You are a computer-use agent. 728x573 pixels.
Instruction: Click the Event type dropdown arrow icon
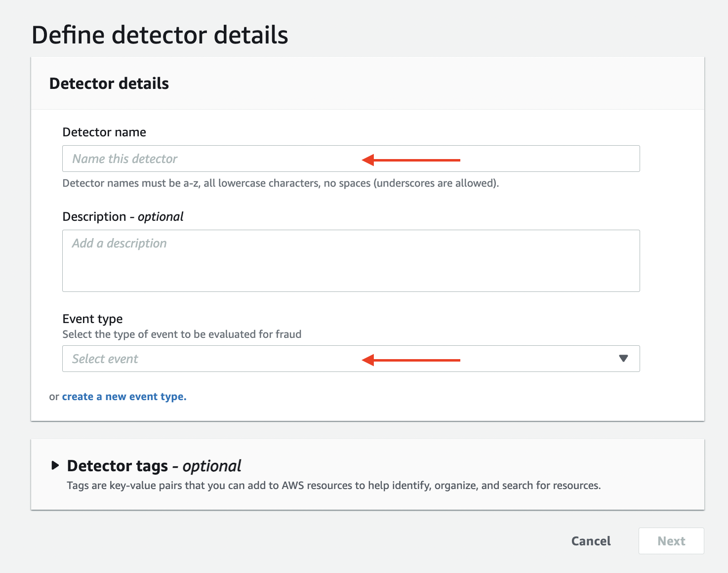pyautogui.click(x=623, y=359)
